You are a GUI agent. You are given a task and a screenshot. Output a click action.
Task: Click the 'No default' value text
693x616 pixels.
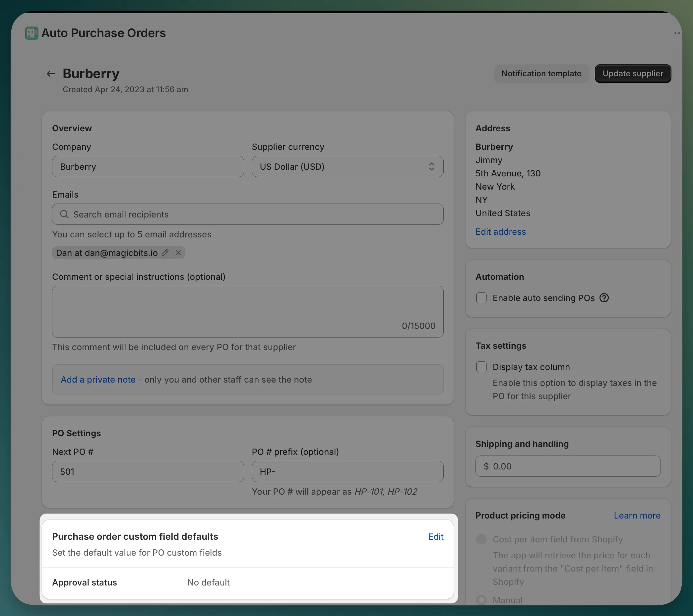(x=209, y=583)
